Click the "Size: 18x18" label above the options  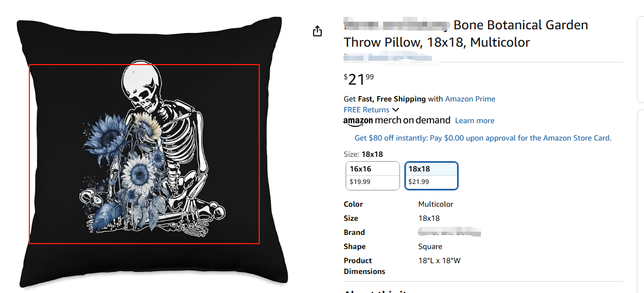pyautogui.click(x=364, y=154)
